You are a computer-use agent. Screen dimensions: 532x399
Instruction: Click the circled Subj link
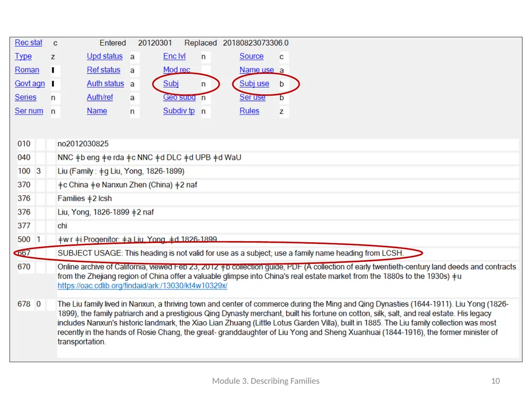coord(170,84)
